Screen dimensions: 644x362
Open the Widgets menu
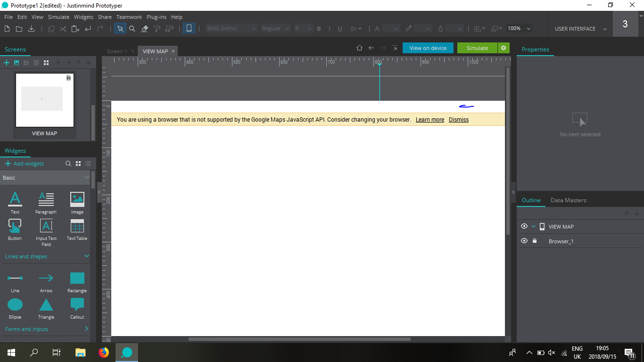[x=84, y=17]
